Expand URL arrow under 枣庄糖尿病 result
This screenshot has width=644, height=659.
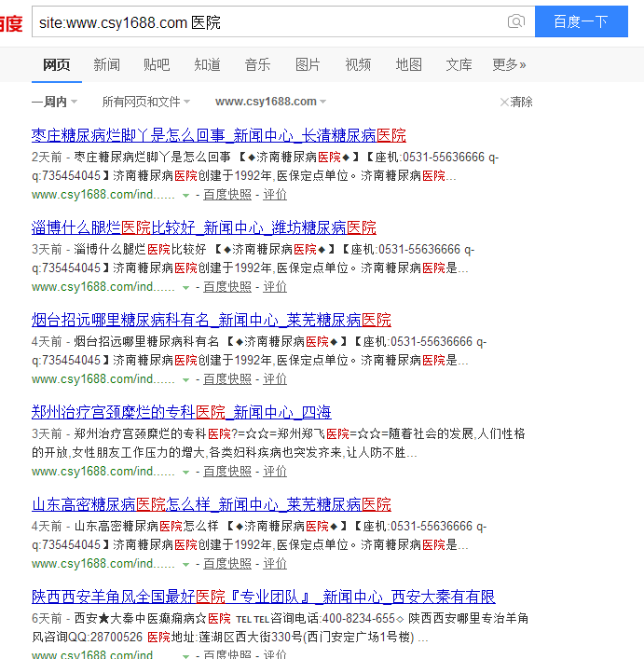tap(185, 196)
